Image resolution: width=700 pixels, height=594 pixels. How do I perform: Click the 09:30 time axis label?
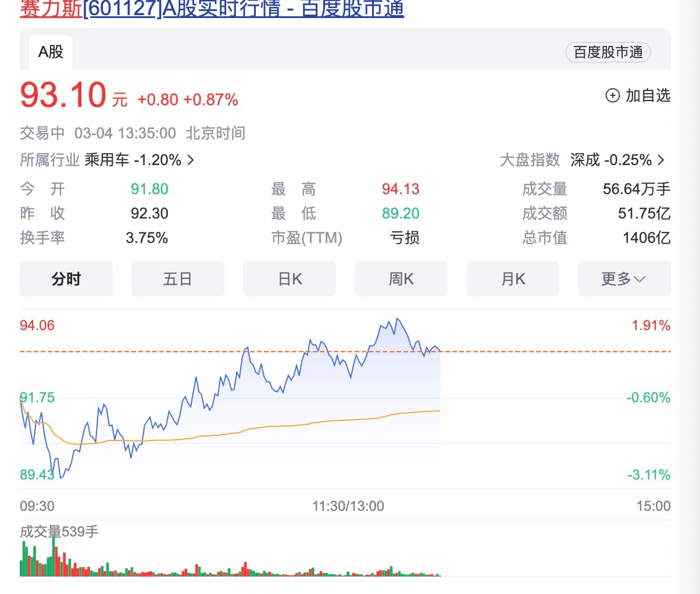(37, 506)
